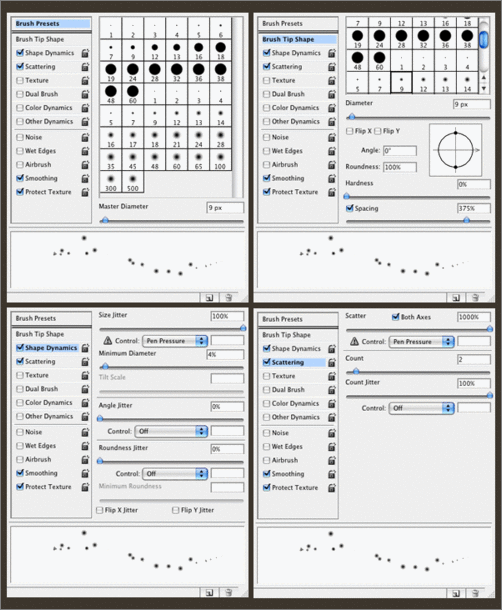Adjust the Spacing slider handle
The height and width of the screenshot is (610, 502).
click(466, 221)
